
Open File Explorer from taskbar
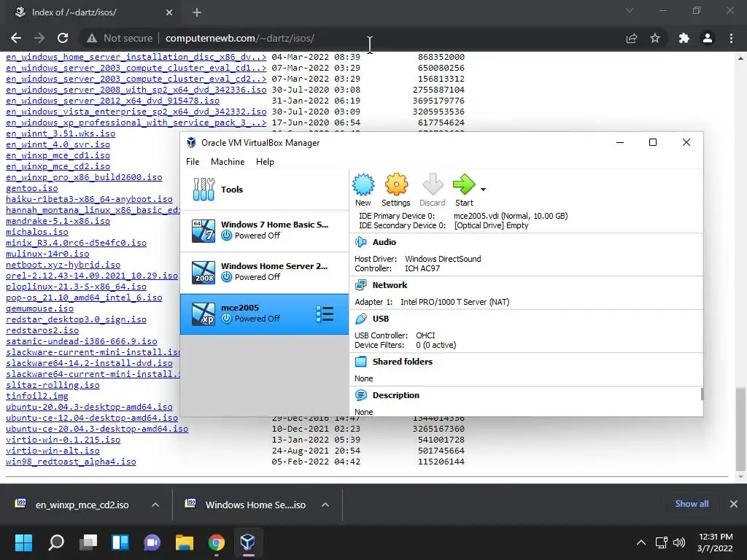tap(185, 542)
